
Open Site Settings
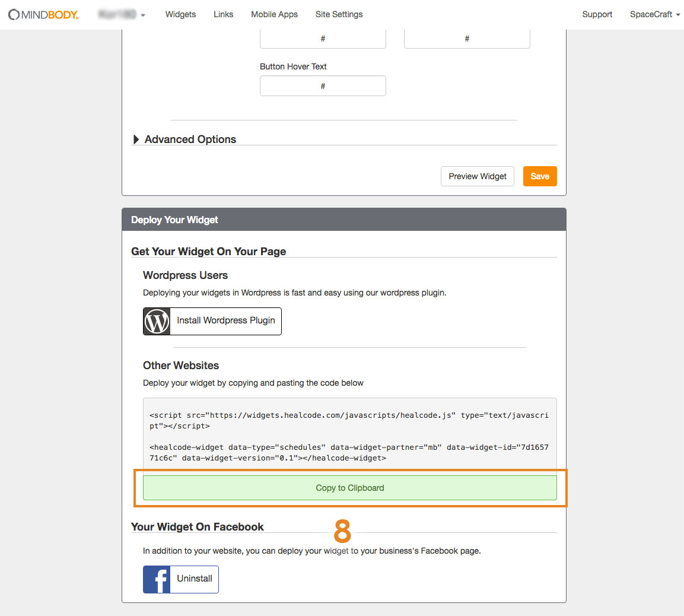(x=339, y=14)
